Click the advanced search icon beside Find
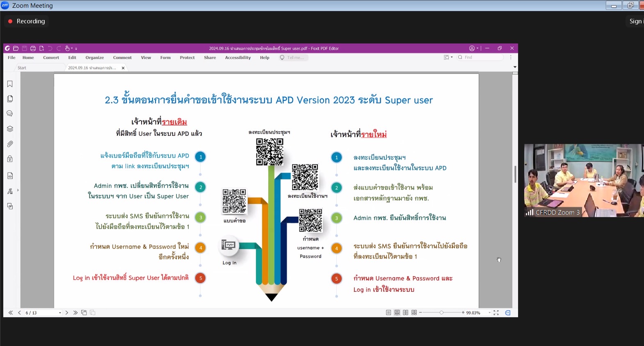Viewport: 644px width, 346px height. 446,57
